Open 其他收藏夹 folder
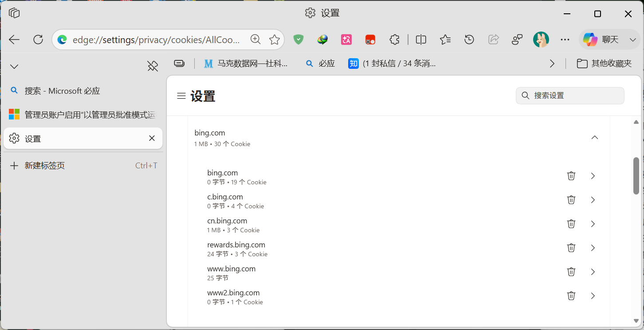Screen dimensions: 644x330 click(x=604, y=64)
